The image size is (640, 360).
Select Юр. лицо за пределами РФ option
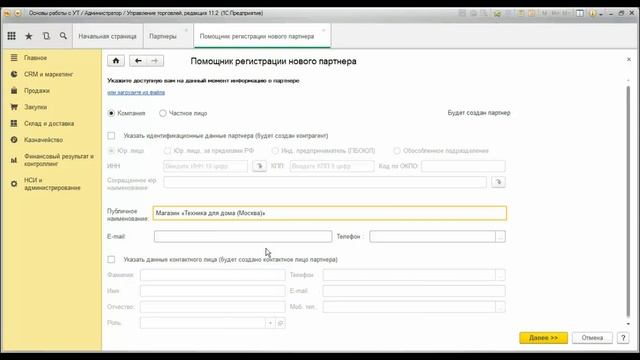(x=167, y=151)
